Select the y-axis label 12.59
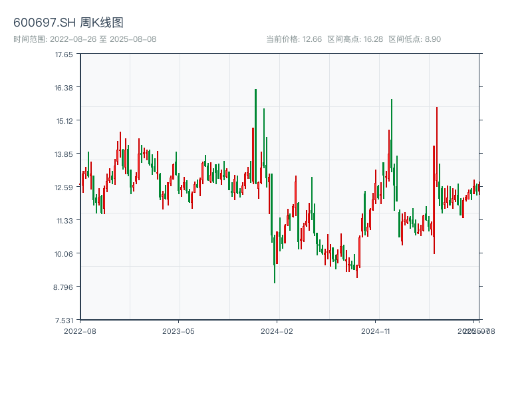The image size is (532, 399). point(64,188)
